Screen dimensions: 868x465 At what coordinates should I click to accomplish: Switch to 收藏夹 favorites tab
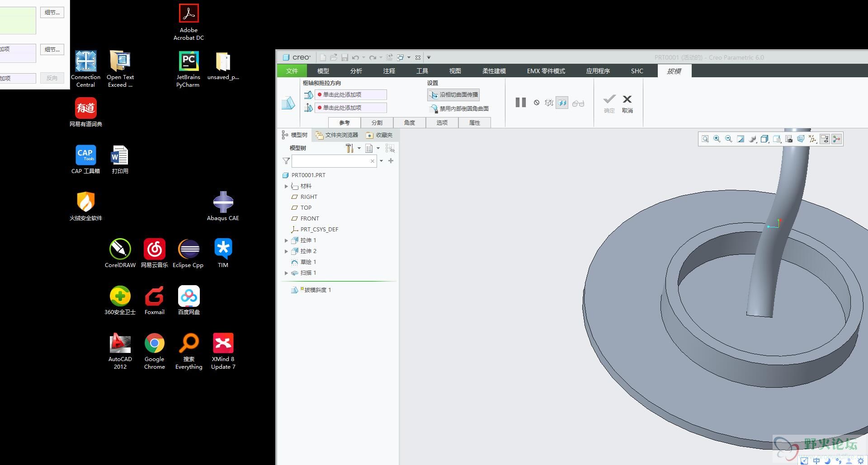(379, 135)
